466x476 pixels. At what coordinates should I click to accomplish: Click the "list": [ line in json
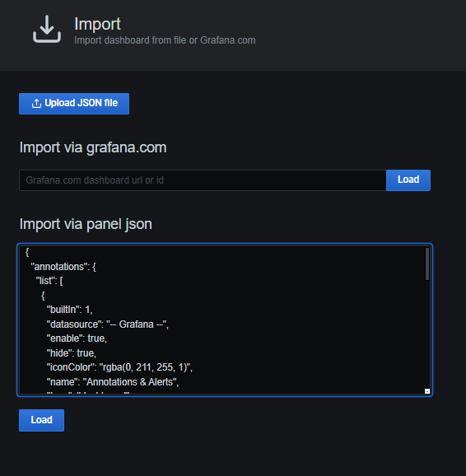pyautogui.click(x=49, y=281)
